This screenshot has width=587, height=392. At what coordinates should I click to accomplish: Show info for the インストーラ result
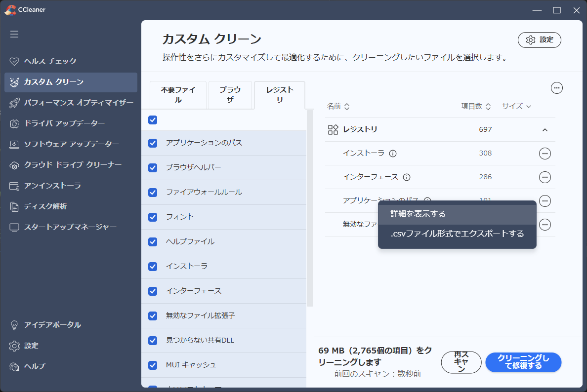(393, 154)
